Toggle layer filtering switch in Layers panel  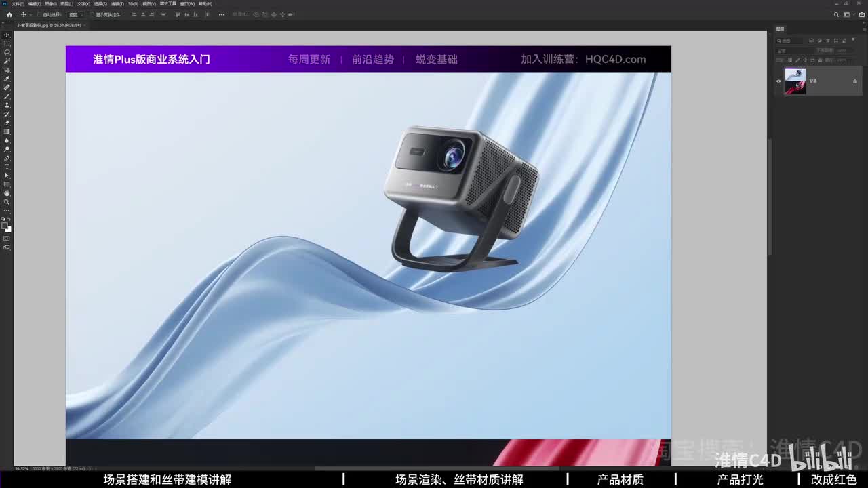[x=853, y=39]
